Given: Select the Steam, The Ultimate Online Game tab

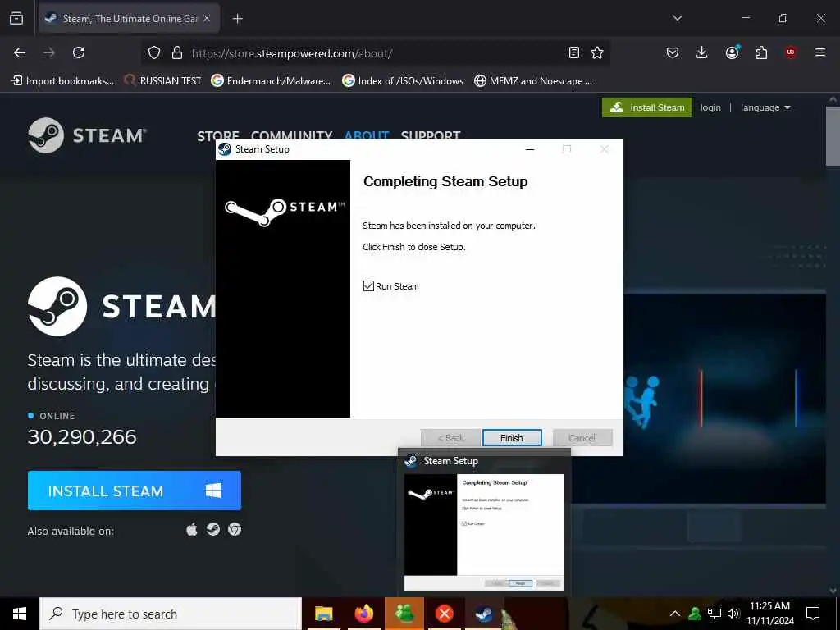Looking at the screenshot, I should tap(129, 18).
